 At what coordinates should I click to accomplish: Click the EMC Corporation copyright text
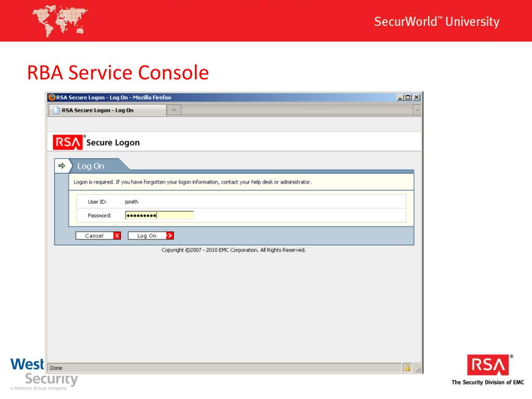234,250
